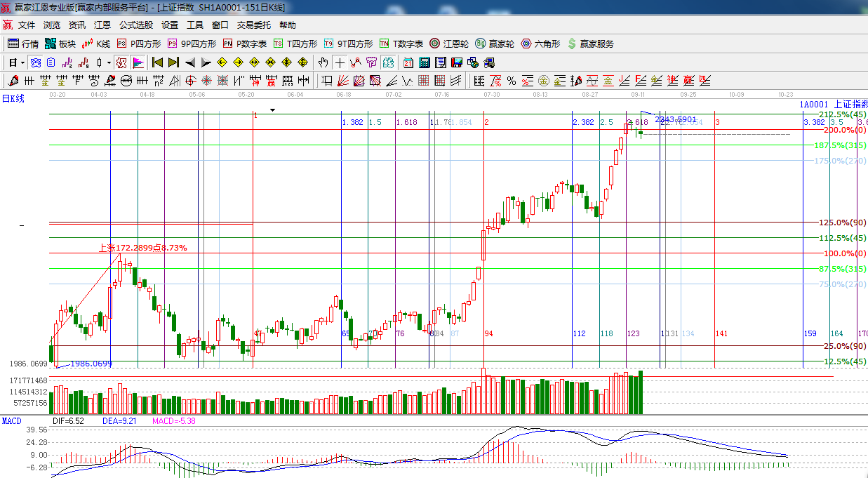Toggle the pressed flag chart mode button

138,62
